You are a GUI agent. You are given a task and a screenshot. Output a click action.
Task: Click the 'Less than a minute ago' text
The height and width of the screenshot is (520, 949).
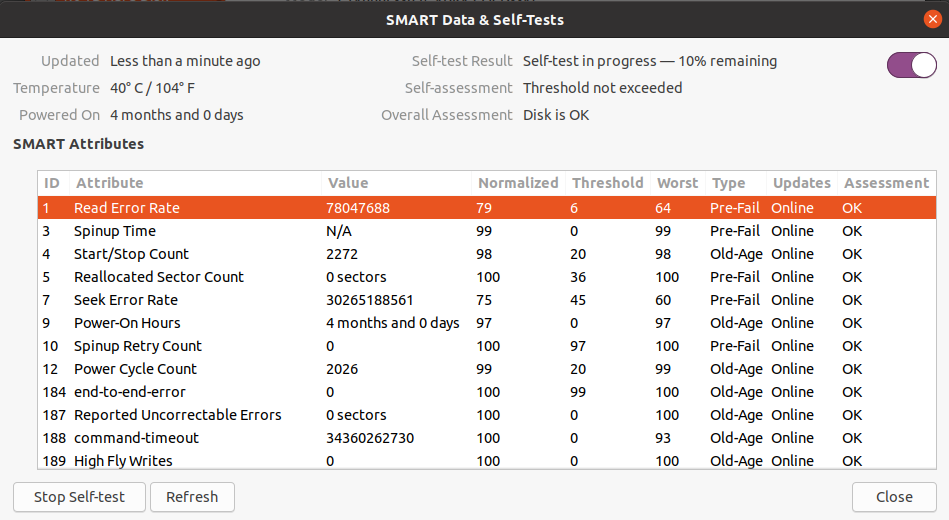click(185, 61)
